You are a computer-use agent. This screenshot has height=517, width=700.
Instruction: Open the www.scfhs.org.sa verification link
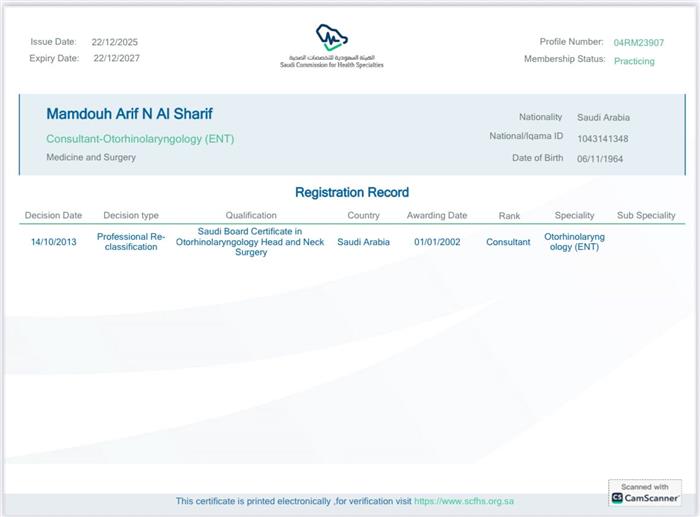point(464,501)
